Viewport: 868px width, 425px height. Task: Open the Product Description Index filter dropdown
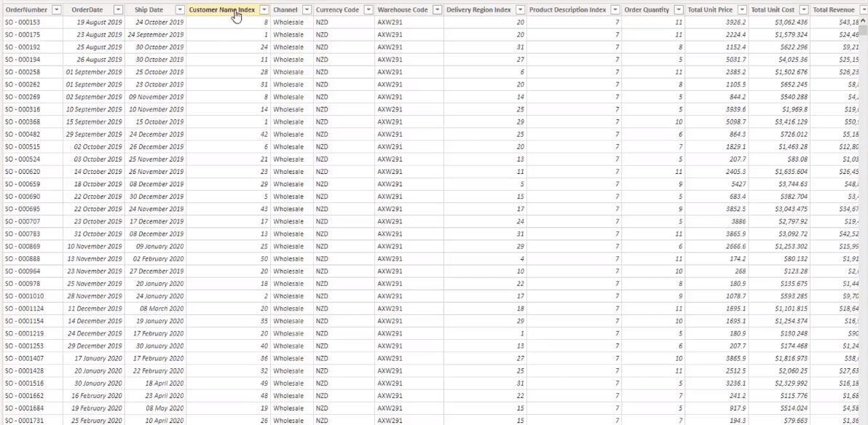pyautogui.click(x=615, y=10)
